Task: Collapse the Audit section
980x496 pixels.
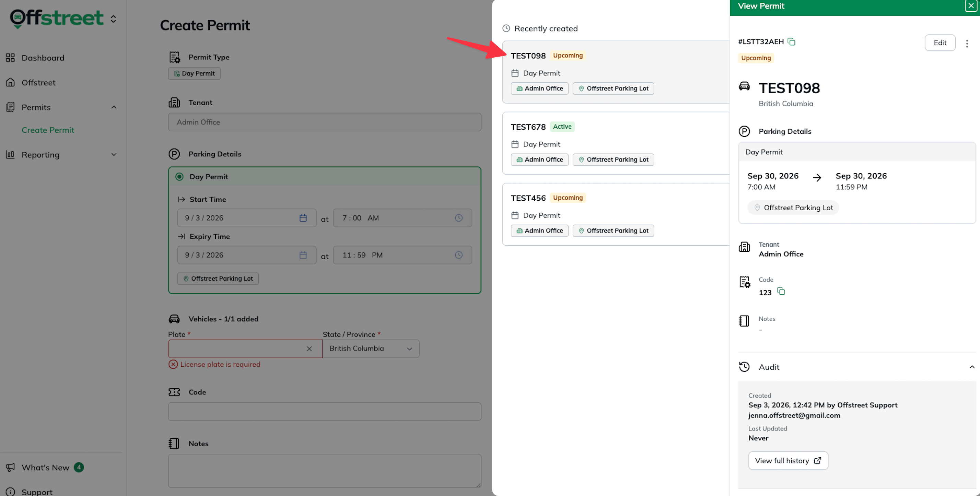Action: 972,367
